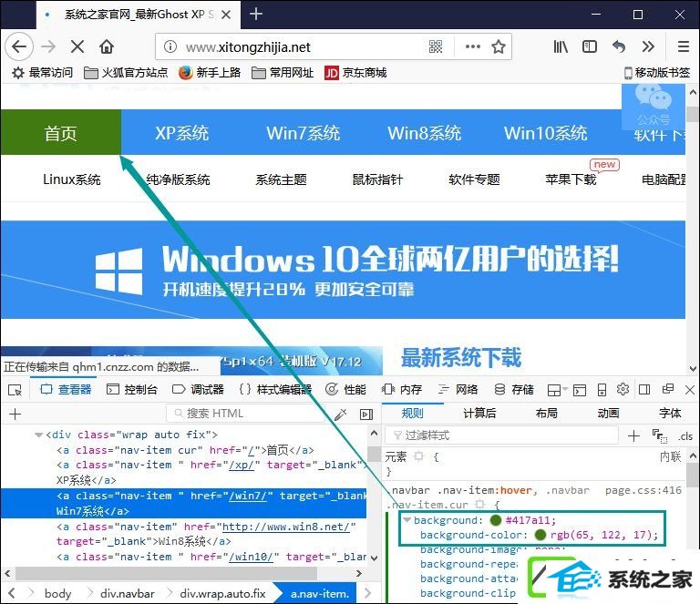Show site information icon in address bar

click(x=170, y=46)
